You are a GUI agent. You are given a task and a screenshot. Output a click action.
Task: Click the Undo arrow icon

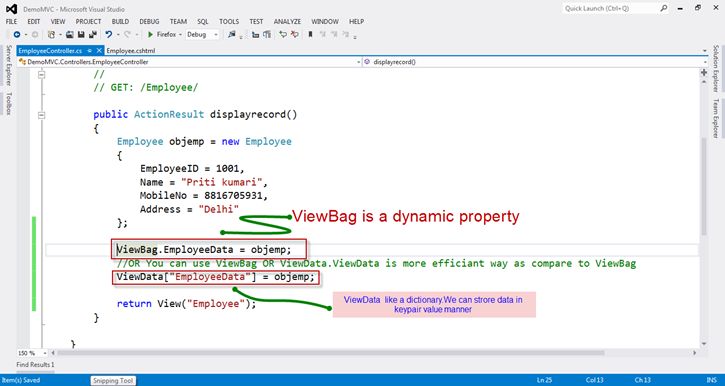109,35
